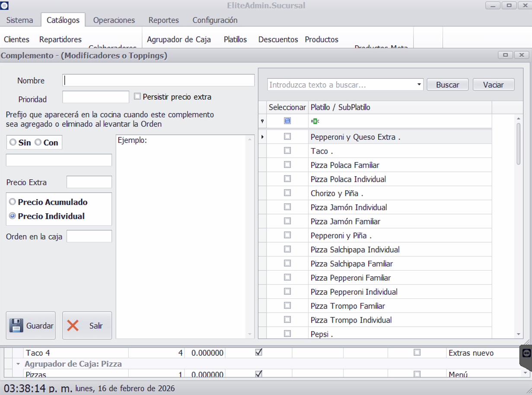
Task: Select the Precio Acumulado radio option
Action: 13,202
